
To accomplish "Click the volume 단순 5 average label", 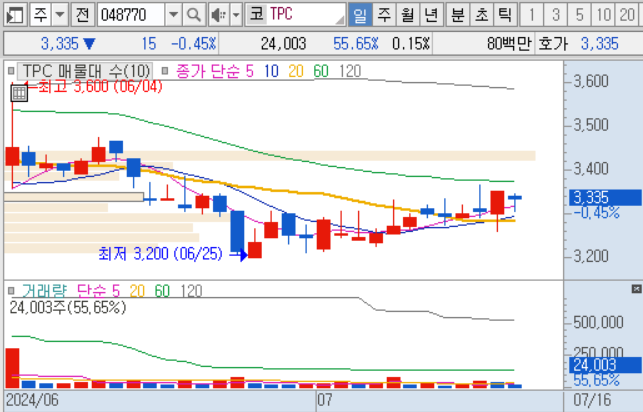I will pyautogui.click(x=98, y=291).
